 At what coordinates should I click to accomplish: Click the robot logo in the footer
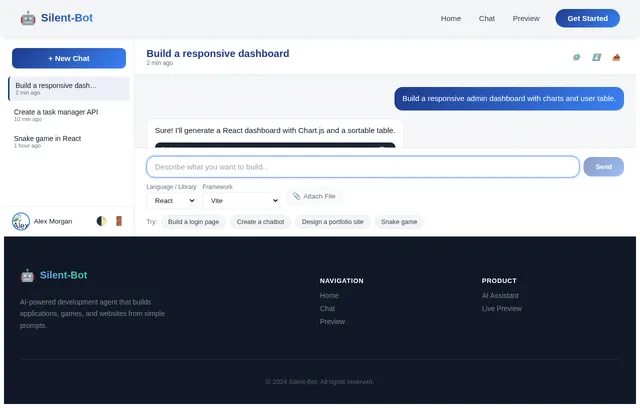tap(27, 275)
